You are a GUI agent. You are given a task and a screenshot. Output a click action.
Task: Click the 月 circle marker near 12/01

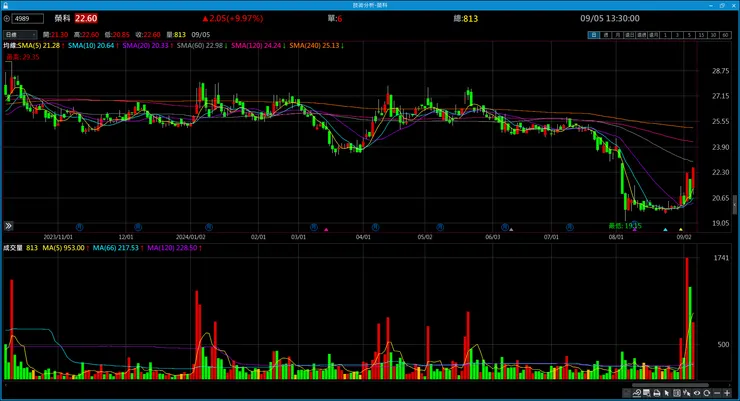coord(138,227)
